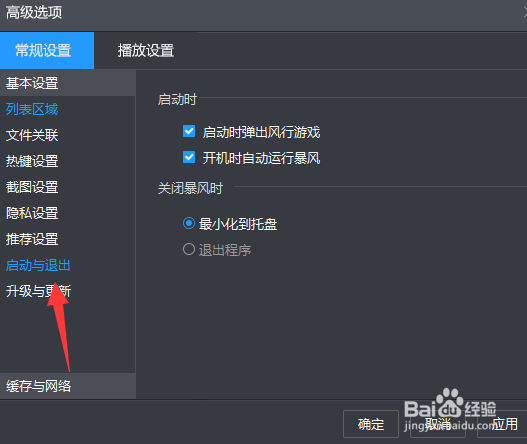Open 热键设置 in sidebar
This screenshot has height=444, width=527.
[x=32, y=161]
